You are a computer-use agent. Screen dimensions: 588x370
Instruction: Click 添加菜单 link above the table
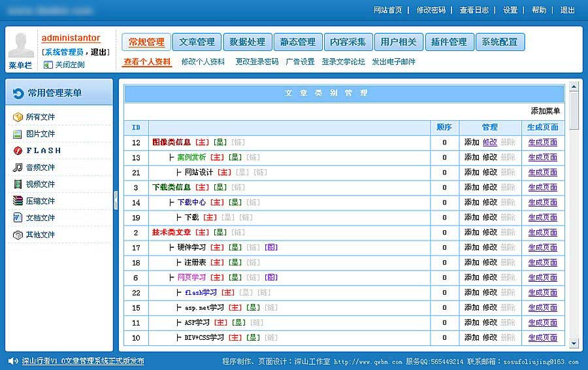pyautogui.click(x=545, y=111)
